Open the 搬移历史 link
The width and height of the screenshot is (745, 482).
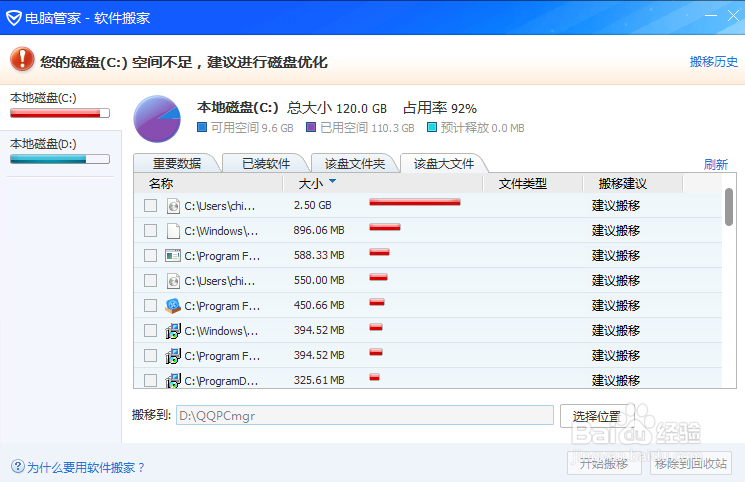[x=714, y=62]
